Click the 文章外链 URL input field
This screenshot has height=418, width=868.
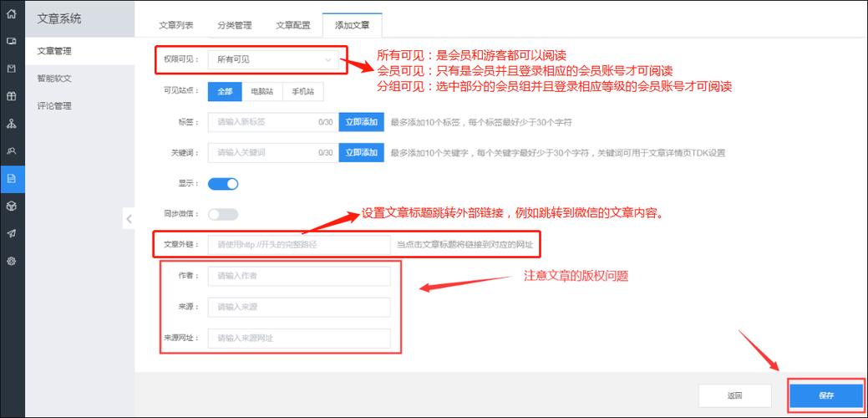[x=299, y=245]
